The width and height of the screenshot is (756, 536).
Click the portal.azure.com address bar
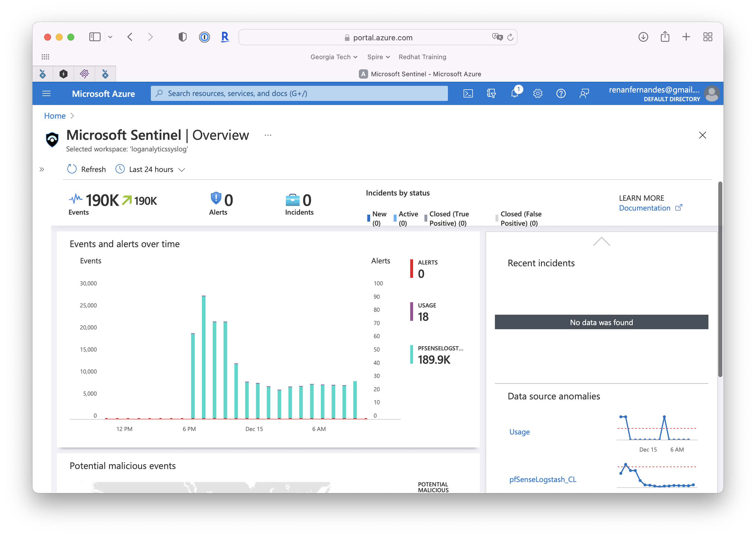(378, 37)
